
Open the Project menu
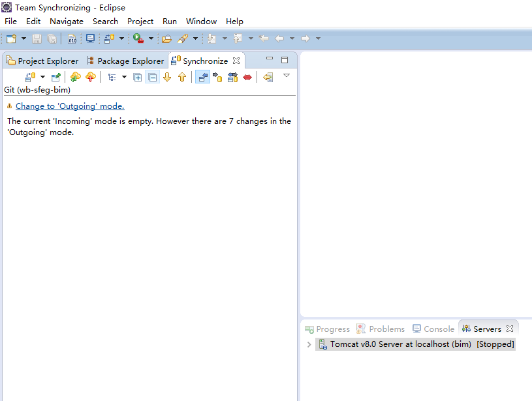pyautogui.click(x=140, y=22)
